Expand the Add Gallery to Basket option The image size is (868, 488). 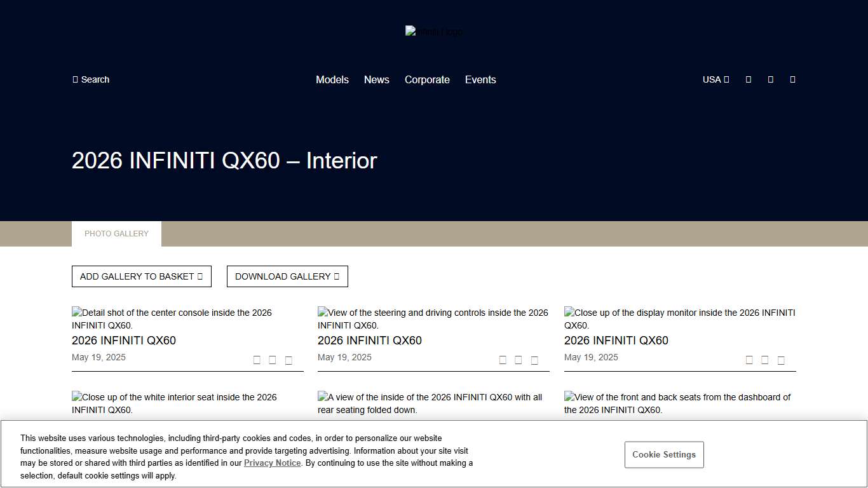coord(141,276)
